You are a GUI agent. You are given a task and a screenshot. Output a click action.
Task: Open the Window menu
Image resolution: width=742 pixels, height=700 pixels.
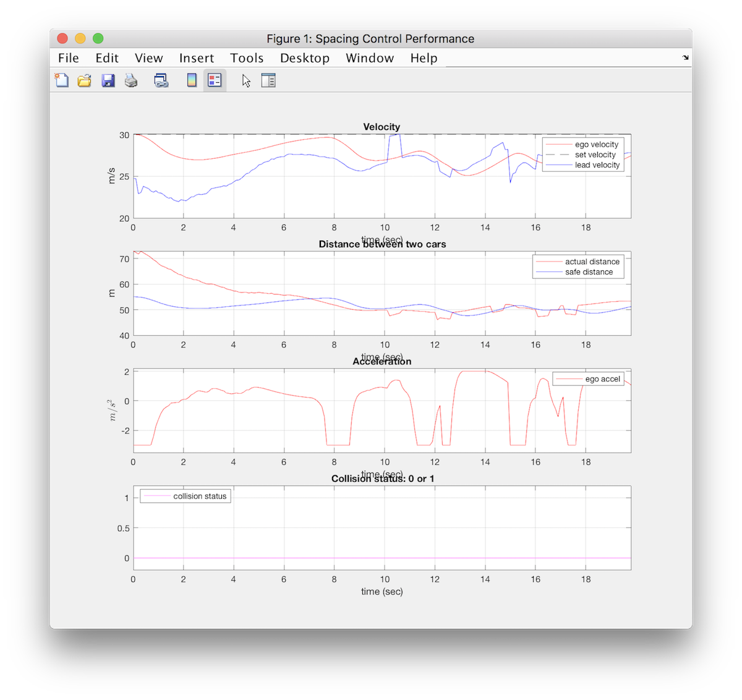pos(370,58)
